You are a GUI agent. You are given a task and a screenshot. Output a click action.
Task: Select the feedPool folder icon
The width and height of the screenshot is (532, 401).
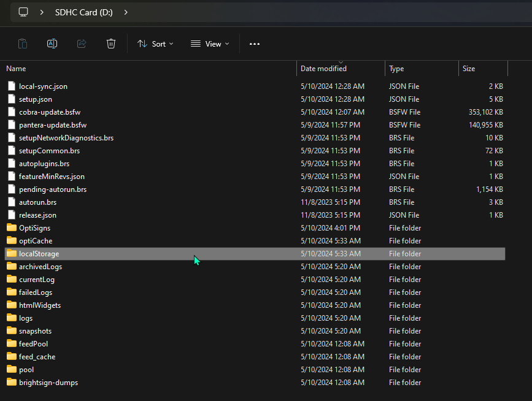click(x=12, y=343)
